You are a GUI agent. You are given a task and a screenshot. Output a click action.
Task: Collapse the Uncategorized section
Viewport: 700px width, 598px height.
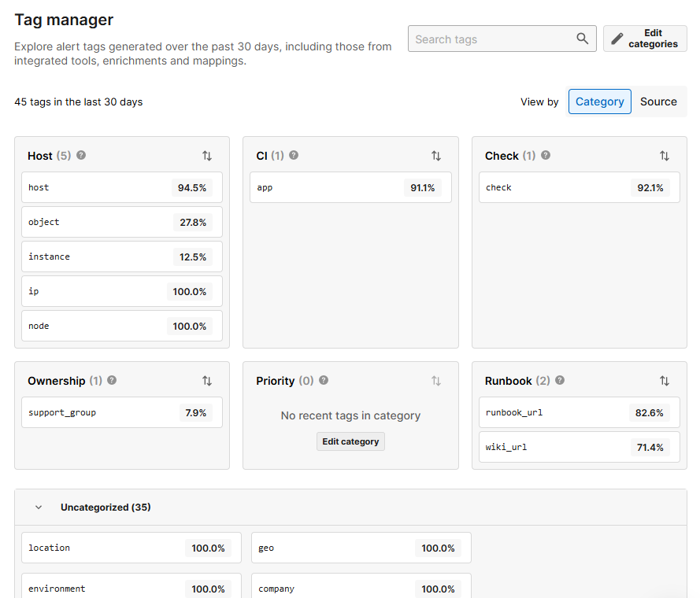tap(39, 508)
